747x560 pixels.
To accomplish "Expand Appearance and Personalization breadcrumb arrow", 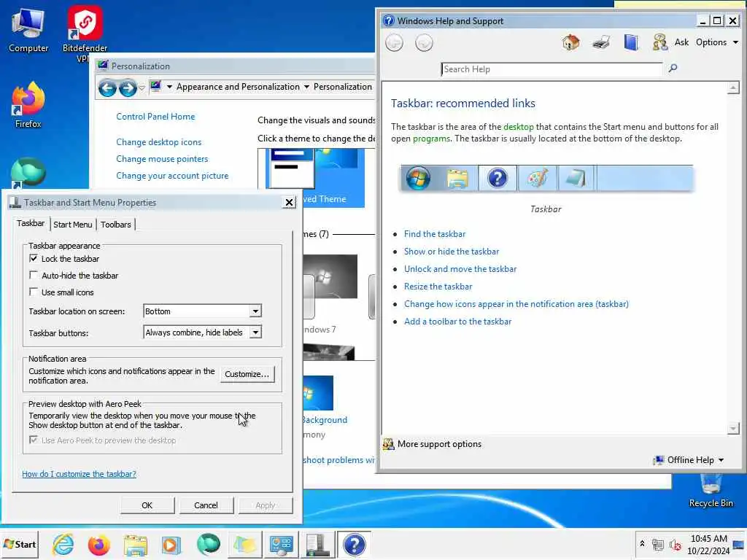I will tap(306, 87).
